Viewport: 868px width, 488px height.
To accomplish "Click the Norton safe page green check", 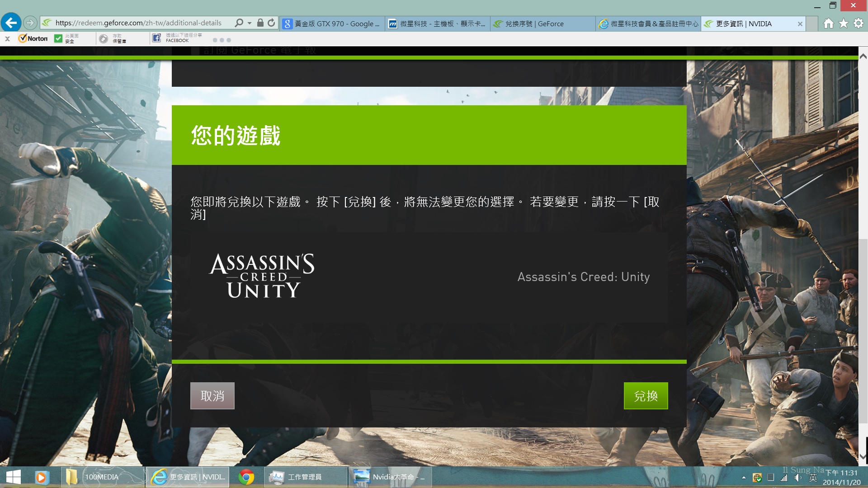I will [58, 38].
